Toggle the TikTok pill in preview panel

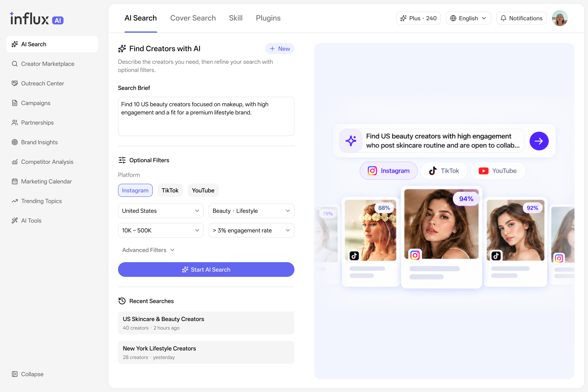(444, 171)
